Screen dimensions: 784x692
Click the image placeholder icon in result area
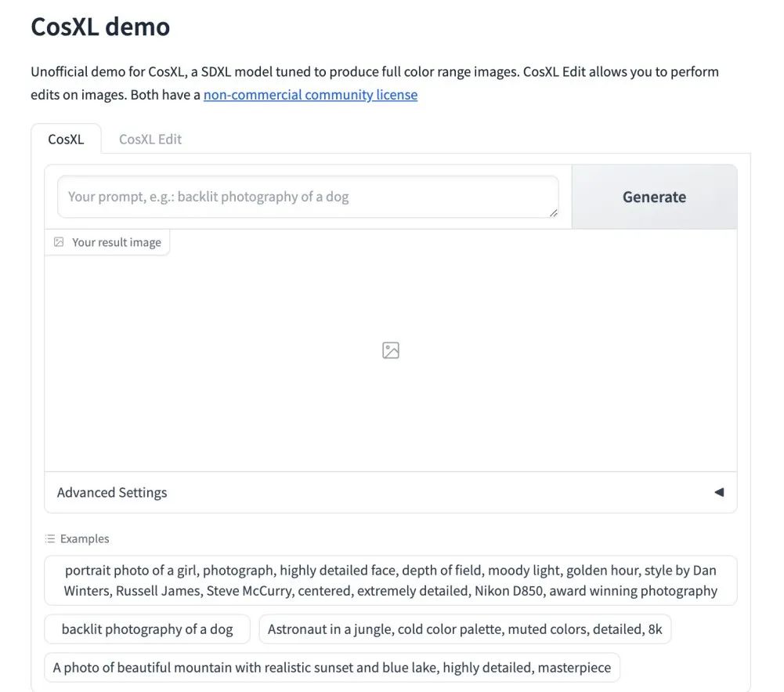point(391,350)
